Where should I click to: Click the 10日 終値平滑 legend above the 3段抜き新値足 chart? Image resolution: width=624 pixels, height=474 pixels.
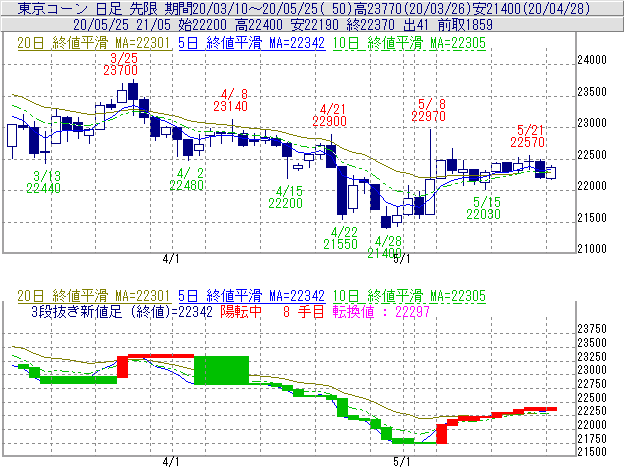(x=409, y=296)
